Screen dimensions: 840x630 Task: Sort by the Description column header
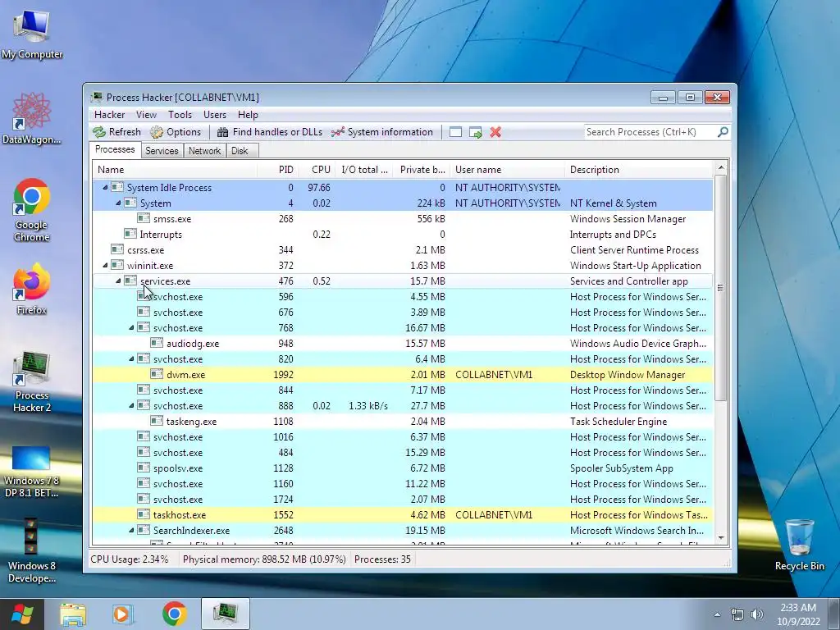point(638,170)
